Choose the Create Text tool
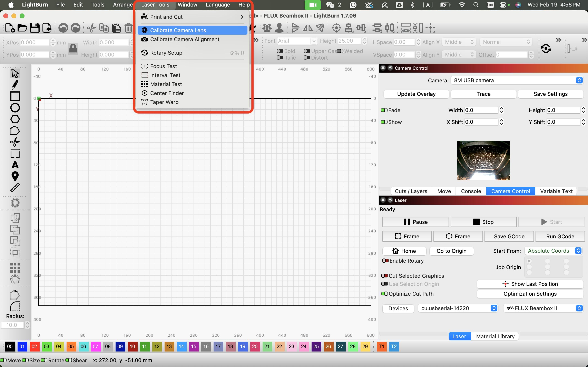 15,165
